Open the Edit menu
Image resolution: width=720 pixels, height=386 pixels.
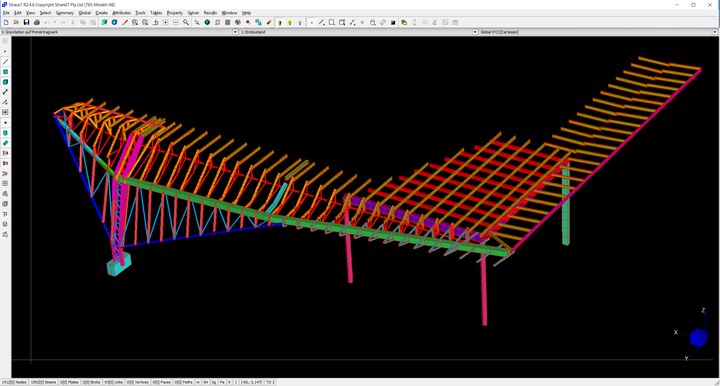[x=17, y=13]
